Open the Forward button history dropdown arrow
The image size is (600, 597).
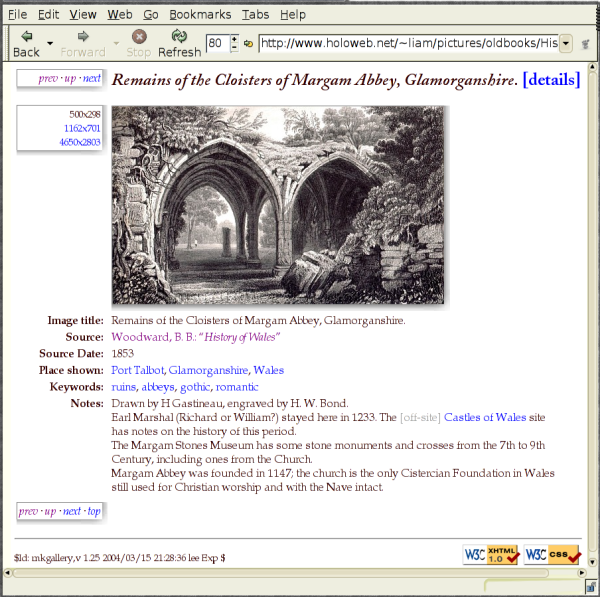(115, 44)
